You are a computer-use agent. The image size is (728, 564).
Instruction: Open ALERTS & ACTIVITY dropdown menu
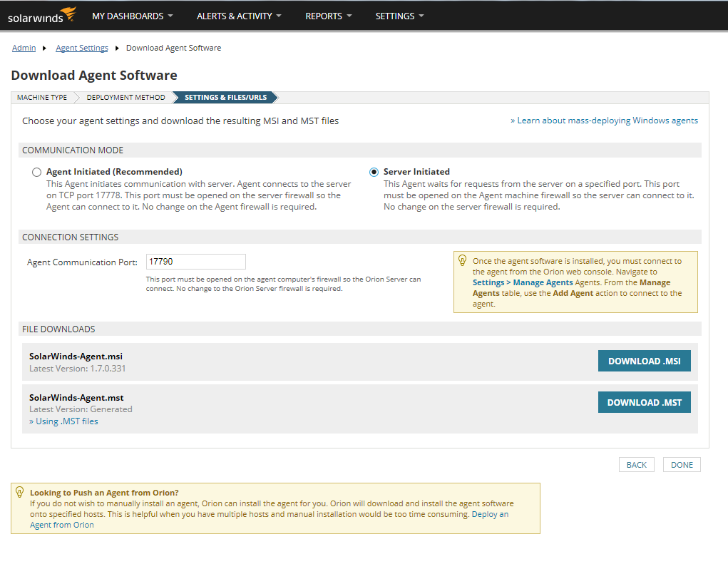coord(239,16)
